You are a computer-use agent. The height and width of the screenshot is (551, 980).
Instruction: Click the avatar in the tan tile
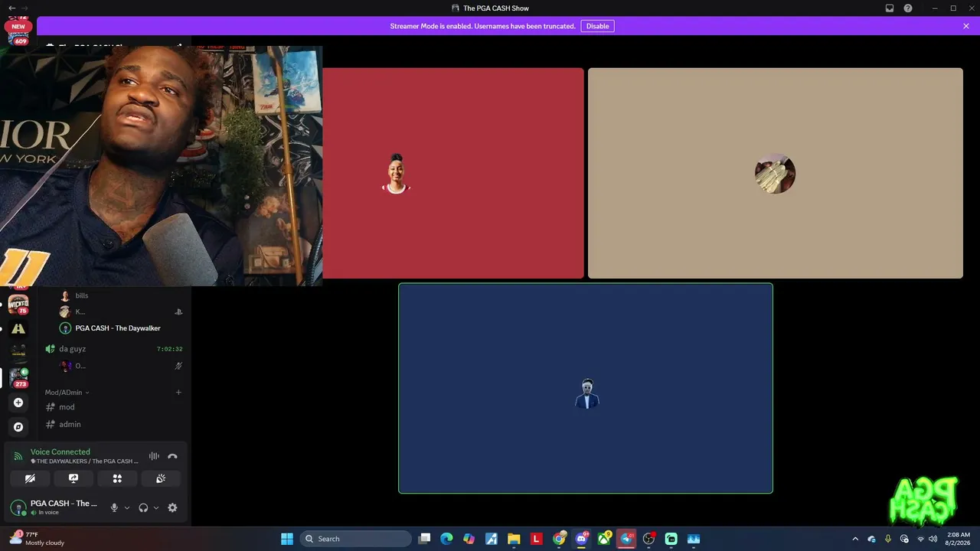(x=775, y=174)
